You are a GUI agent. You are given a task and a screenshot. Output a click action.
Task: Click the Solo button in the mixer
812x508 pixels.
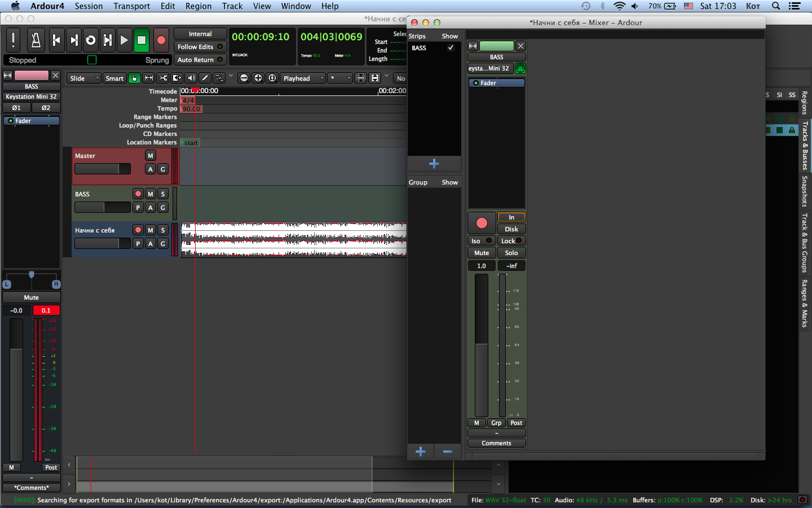click(511, 253)
